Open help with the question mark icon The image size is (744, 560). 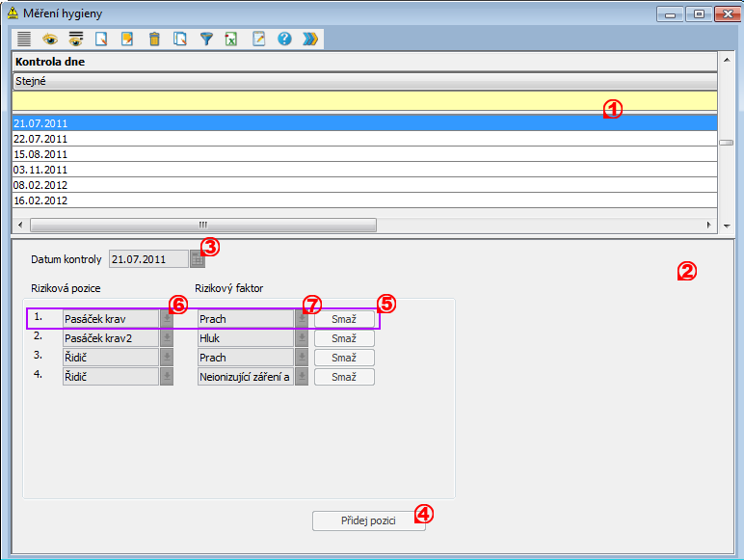click(284, 40)
